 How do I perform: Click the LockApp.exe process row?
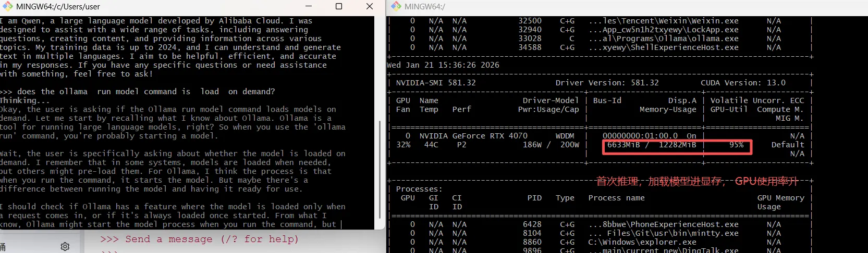pyautogui.click(x=600, y=30)
